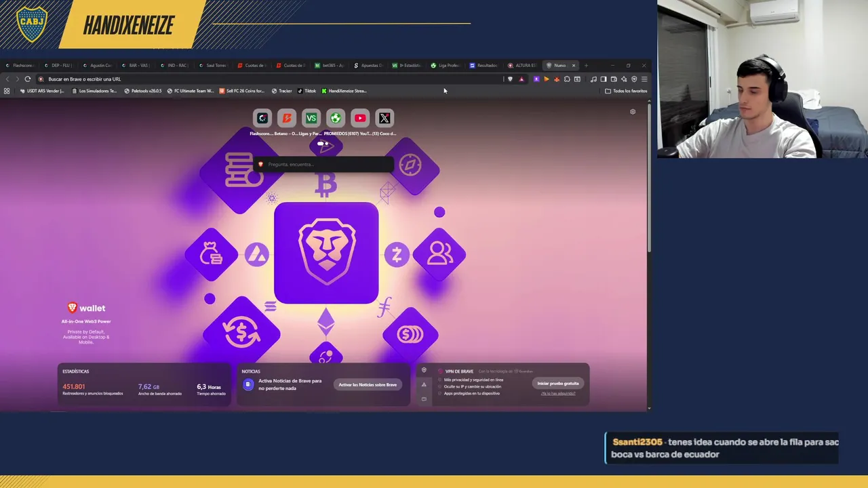Open new tab page customize settings gear
Viewport: 868px width, 488px height.
pos(633,112)
